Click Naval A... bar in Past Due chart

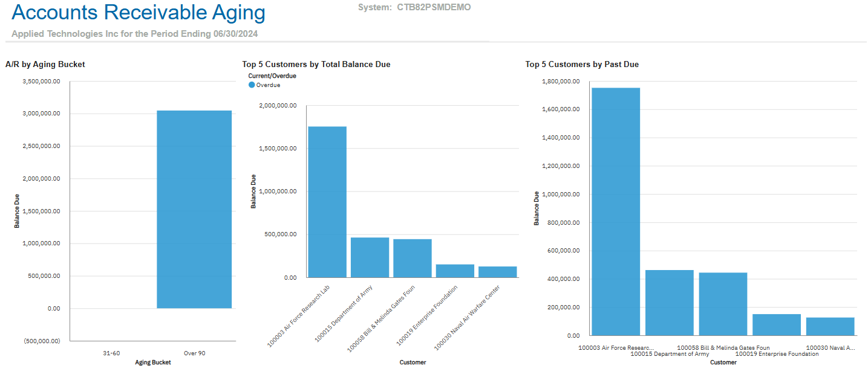coord(830,326)
